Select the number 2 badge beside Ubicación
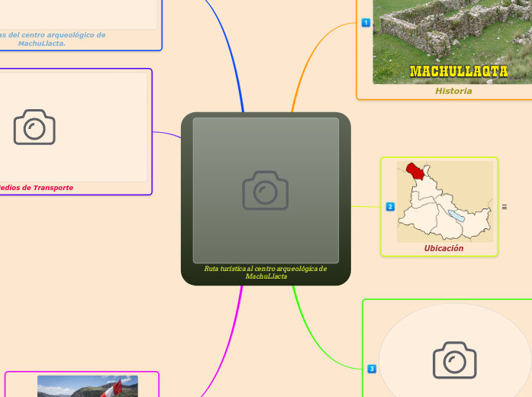This screenshot has height=397, width=532. click(390, 207)
